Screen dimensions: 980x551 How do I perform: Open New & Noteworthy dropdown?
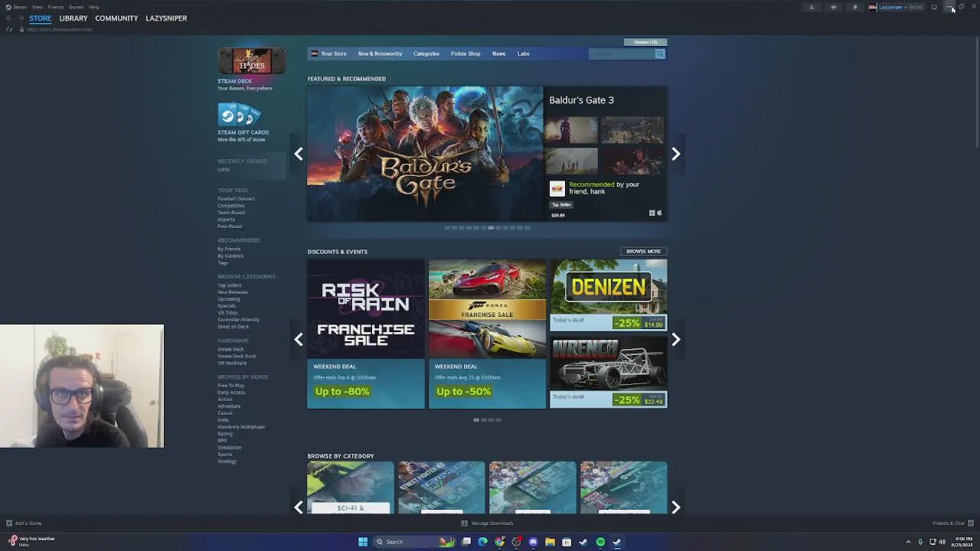pos(380,54)
